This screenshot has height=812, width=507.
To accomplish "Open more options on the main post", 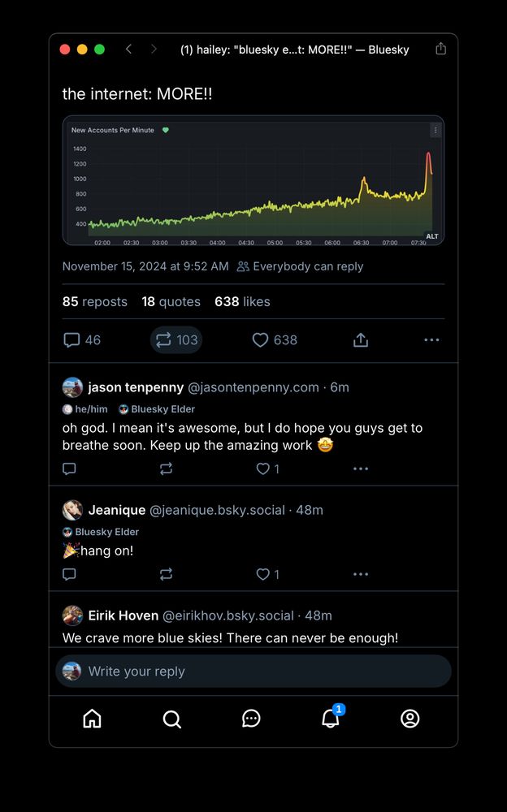I will (431, 339).
